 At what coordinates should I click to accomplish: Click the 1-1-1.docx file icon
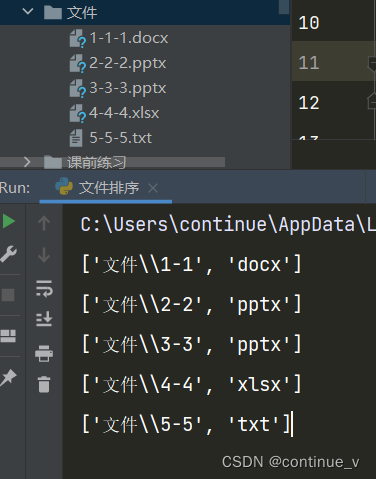point(77,38)
